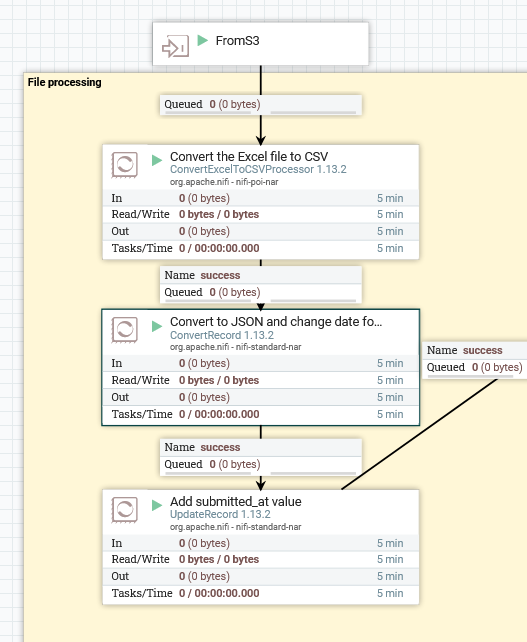Click the UpdateRecord 1.13.2 type label
Screen dimensions: 527x642
(220, 514)
